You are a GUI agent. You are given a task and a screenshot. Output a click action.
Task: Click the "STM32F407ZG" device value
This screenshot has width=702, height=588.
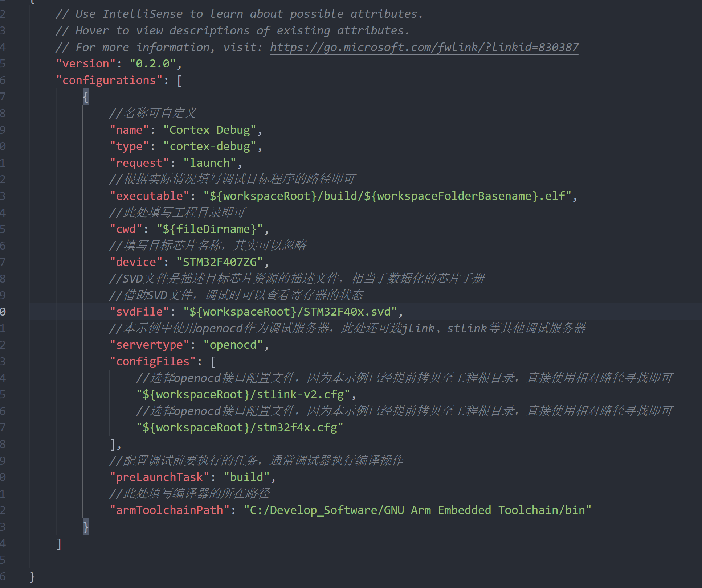coord(220,262)
